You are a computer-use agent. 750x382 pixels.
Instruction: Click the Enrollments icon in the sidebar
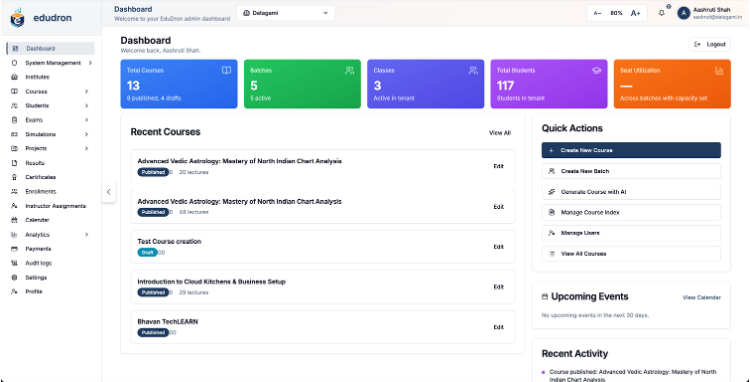[x=14, y=192]
